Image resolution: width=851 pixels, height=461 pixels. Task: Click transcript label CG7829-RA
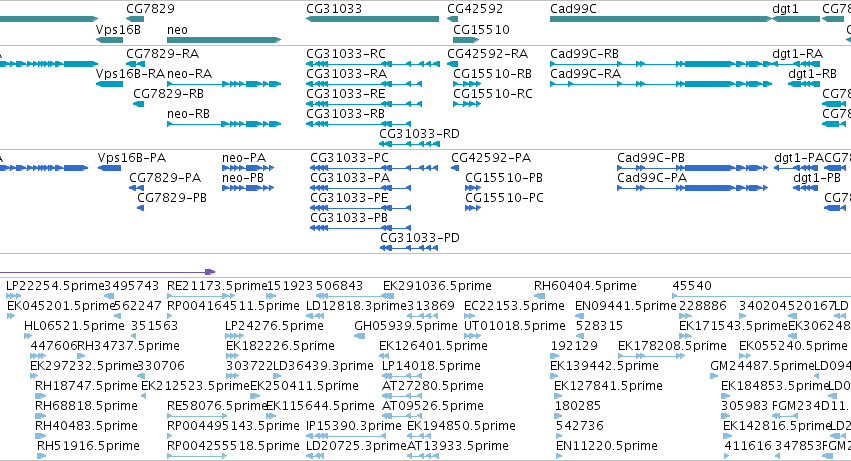(162, 54)
